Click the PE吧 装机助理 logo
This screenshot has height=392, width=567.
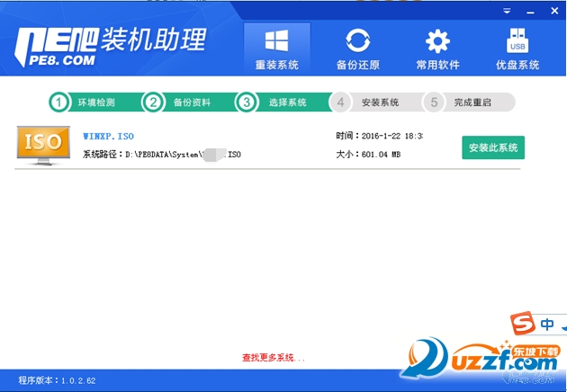click(x=111, y=46)
